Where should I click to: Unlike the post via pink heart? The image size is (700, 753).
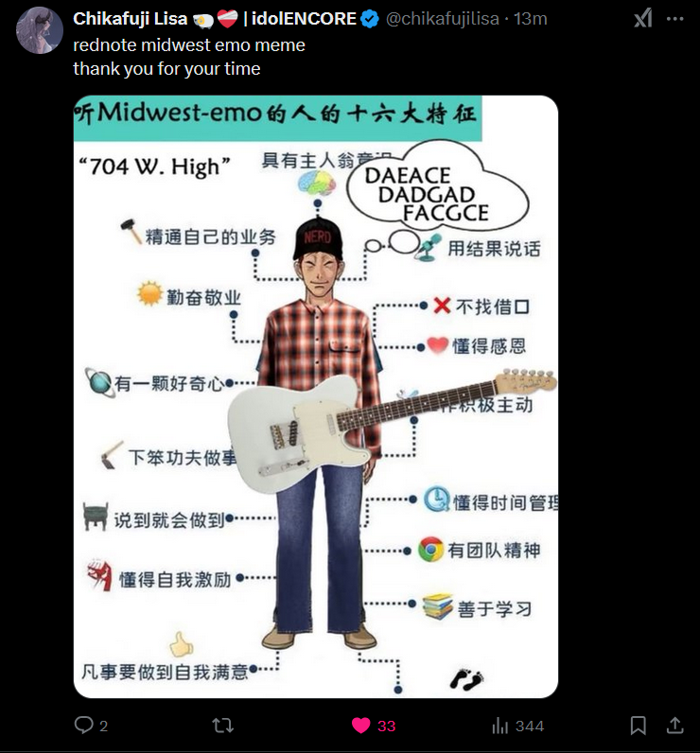(x=361, y=726)
